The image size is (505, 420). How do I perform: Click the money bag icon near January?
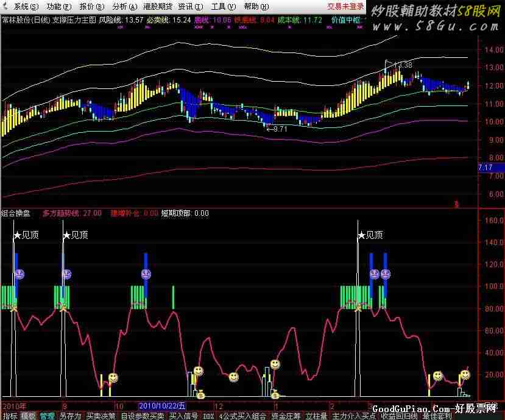(275, 393)
